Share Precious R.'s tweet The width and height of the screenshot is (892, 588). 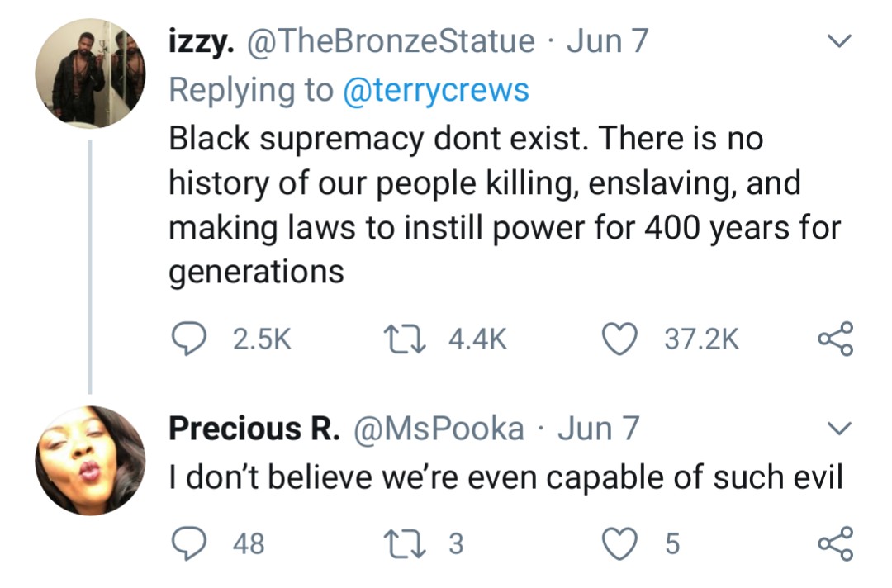pos(834,543)
